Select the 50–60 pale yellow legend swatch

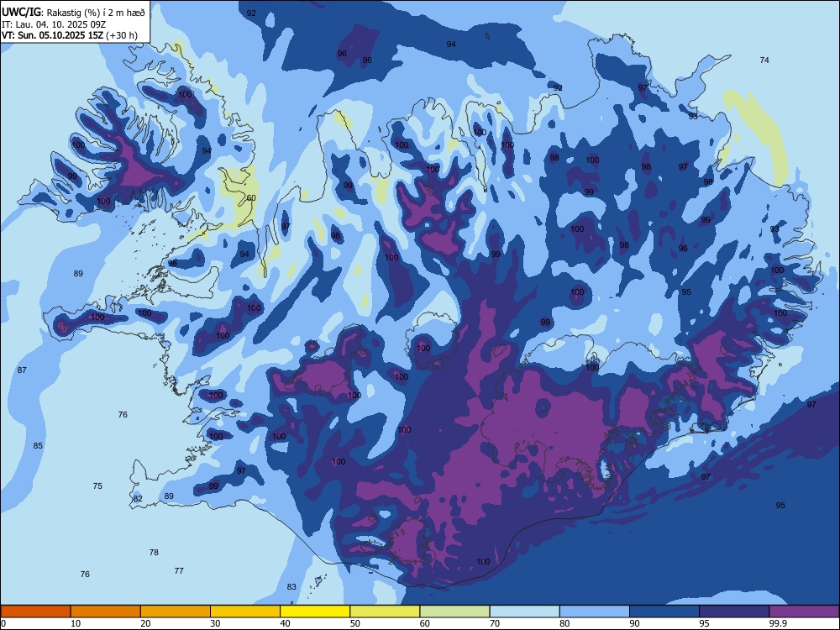click(x=386, y=612)
